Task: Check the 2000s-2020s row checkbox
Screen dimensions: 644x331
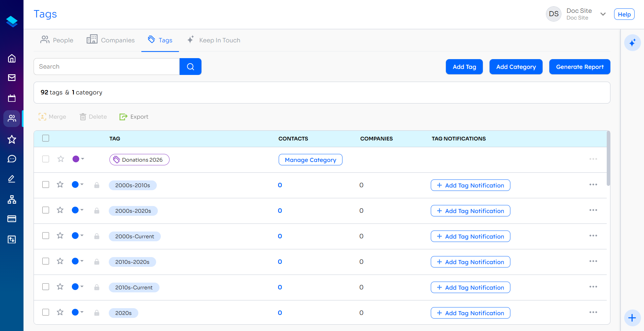Action: [46, 210]
